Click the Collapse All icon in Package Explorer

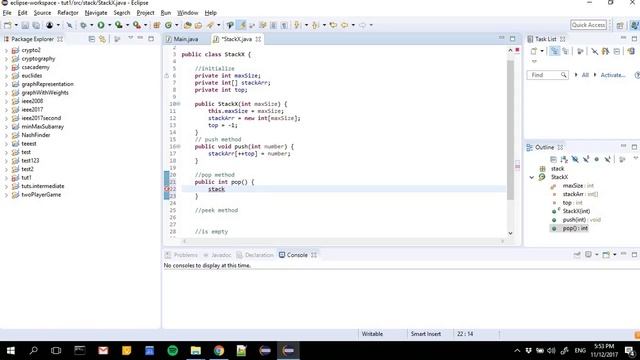[x=91, y=39]
